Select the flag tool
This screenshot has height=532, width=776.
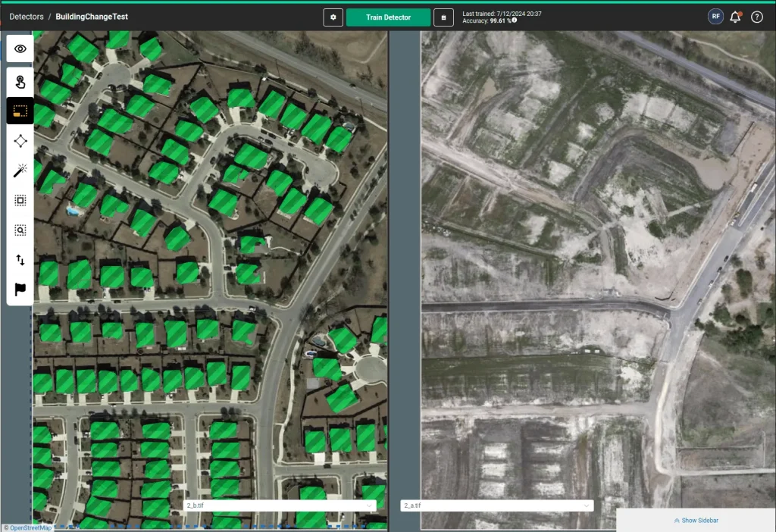tap(20, 289)
